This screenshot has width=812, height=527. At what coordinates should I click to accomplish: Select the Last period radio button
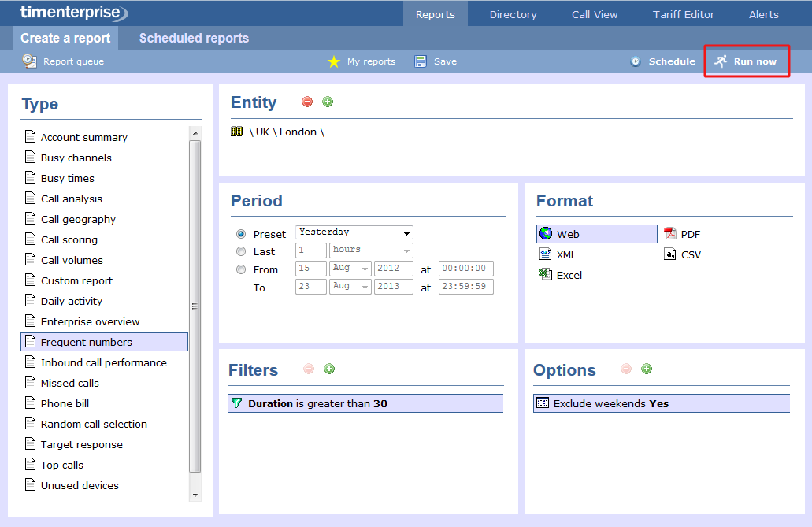click(x=241, y=251)
